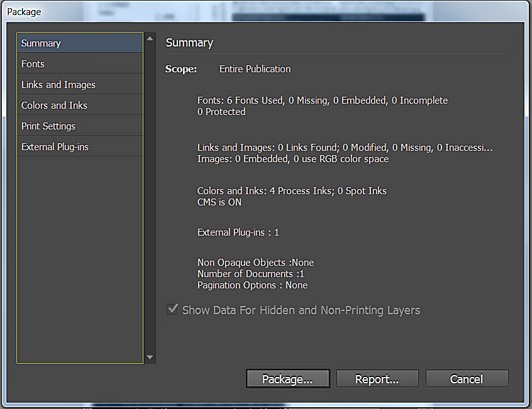This screenshot has width=532, height=409.
Task: Click the Package... button
Action: [x=288, y=378]
